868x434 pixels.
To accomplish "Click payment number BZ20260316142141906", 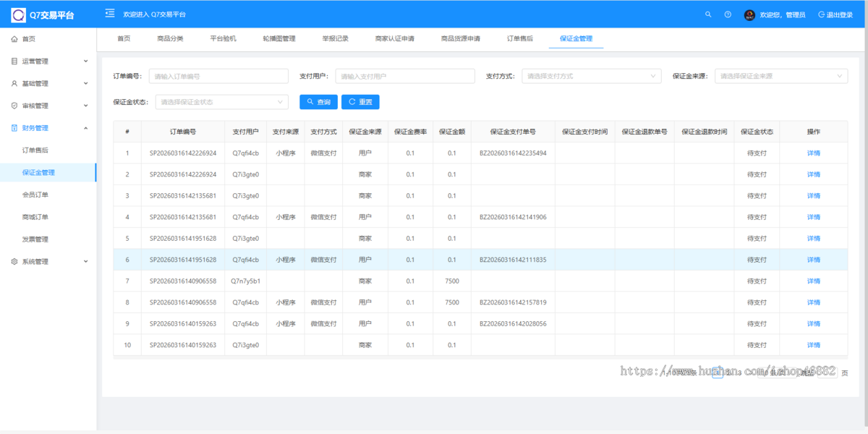I will point(513,217).
